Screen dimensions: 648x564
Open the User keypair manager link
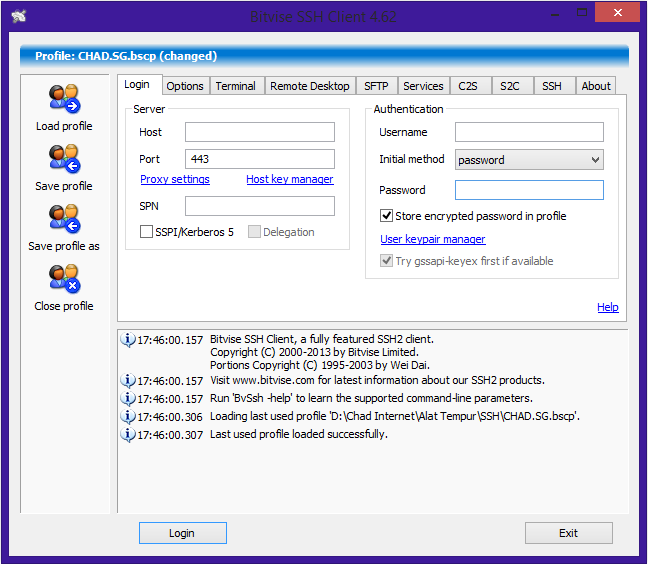(433, 239)
